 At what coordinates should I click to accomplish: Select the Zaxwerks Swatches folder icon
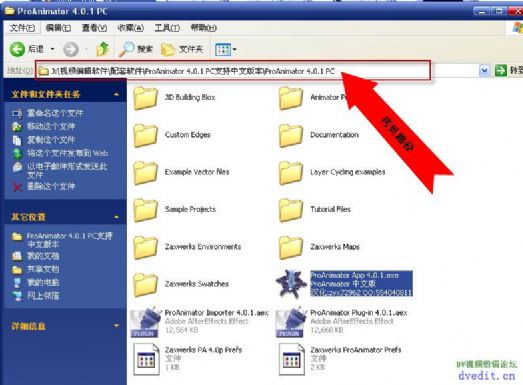(145, 284)
